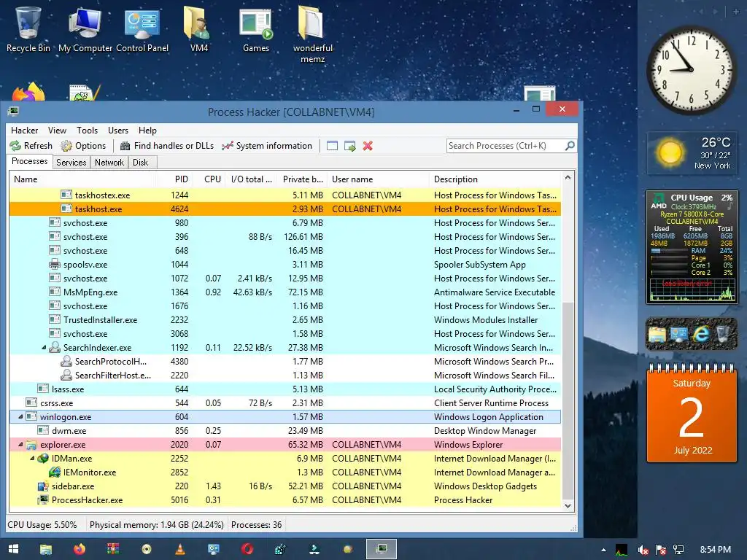Sort by the CPU column header

point(209,179)
